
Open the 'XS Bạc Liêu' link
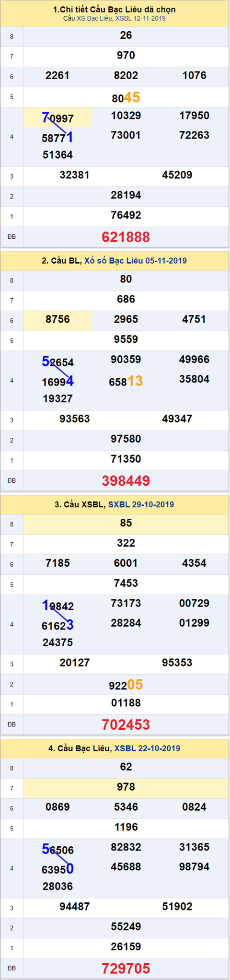[x=95, y=19]
